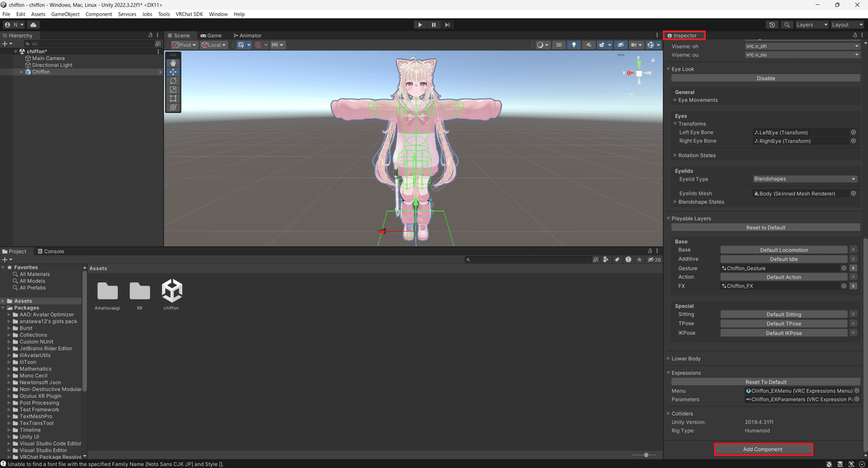Viewport: 868px width, 468px height.
Task: Clear the FX layer with its X button
Action: (854, 286)
